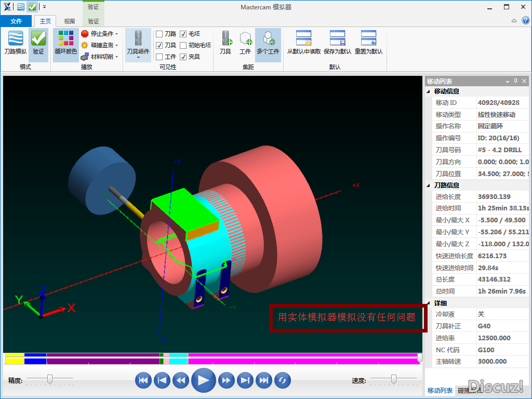This screenshot has height=399, width=532.
Task: Open quick access toolbar customize dropdown
Action: click(45, 6)
